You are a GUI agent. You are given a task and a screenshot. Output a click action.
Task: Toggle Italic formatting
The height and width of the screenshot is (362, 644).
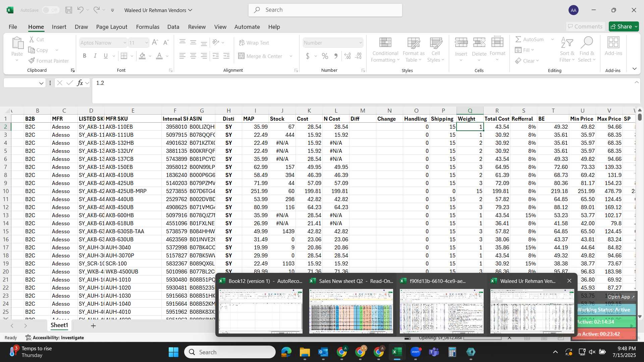95,56
